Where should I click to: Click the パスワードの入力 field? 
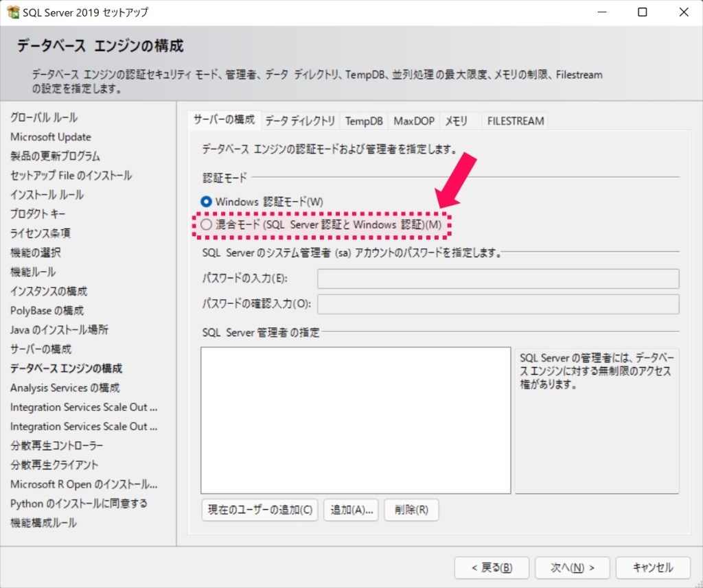tap(498, 279)
